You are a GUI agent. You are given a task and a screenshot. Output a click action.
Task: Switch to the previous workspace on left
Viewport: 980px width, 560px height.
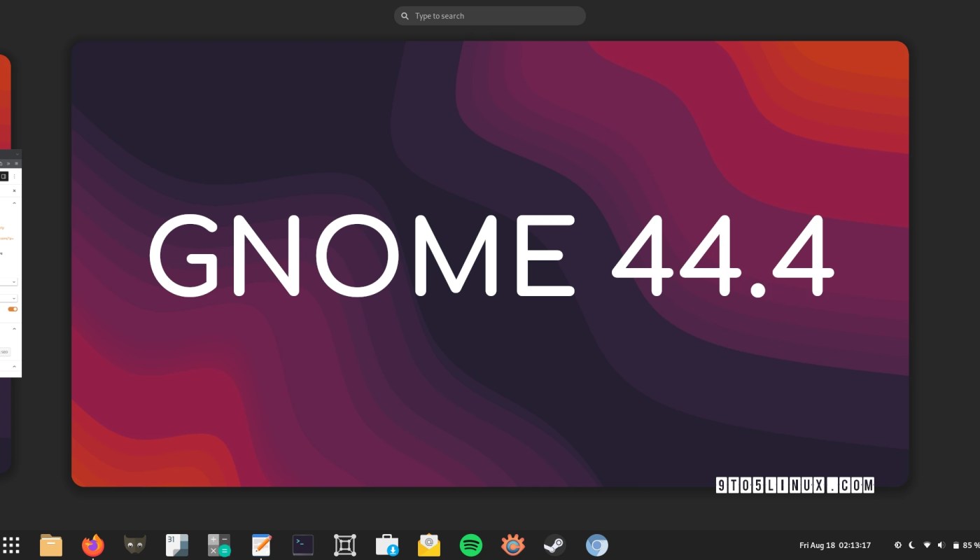(6, 264)
